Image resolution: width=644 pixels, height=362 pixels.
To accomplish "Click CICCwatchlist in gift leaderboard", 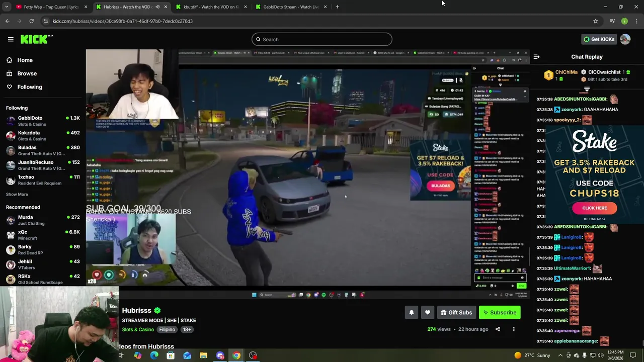I will coord(604,72).
